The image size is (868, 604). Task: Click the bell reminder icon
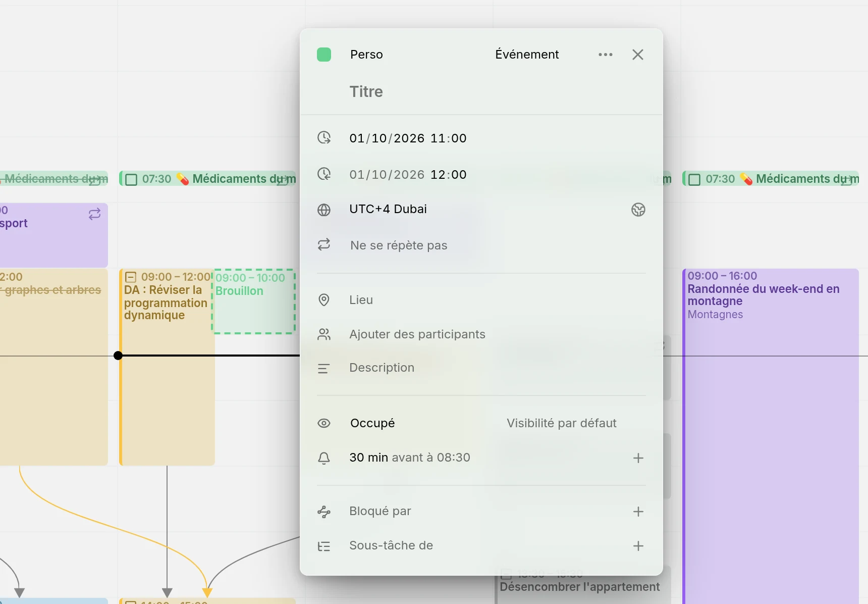324,458
